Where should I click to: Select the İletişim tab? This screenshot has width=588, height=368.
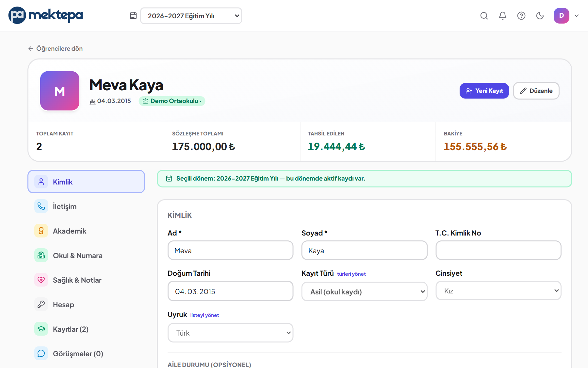coord(86,206)
